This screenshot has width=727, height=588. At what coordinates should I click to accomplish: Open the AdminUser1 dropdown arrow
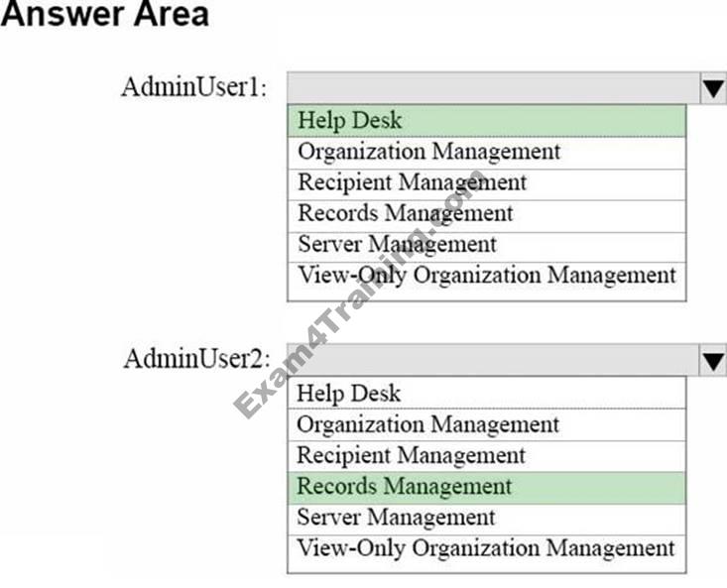(712, 89)
